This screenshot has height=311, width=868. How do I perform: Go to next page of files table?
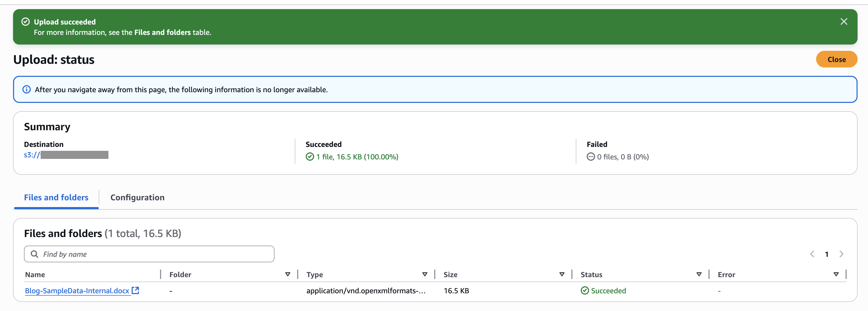point(841,254)
